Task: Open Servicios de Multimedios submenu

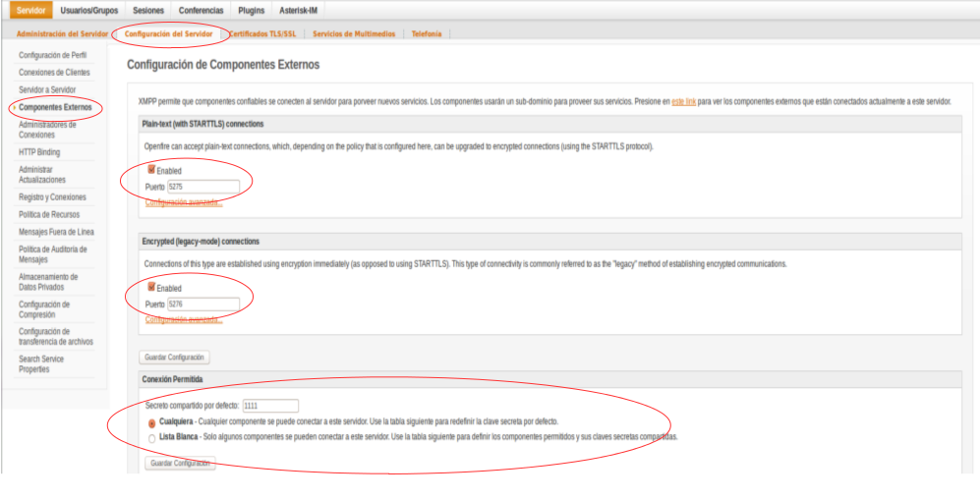Action: 355,34
